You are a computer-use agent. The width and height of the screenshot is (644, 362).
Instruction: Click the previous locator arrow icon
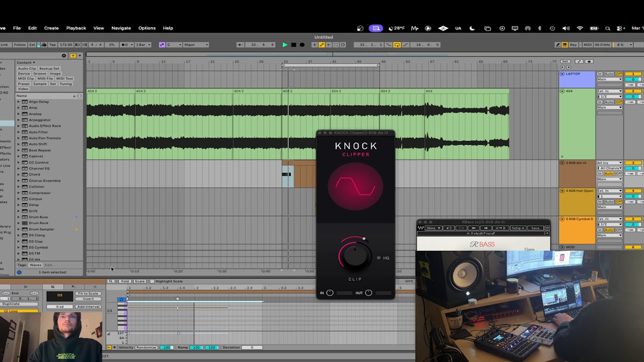tap(562, 67)
